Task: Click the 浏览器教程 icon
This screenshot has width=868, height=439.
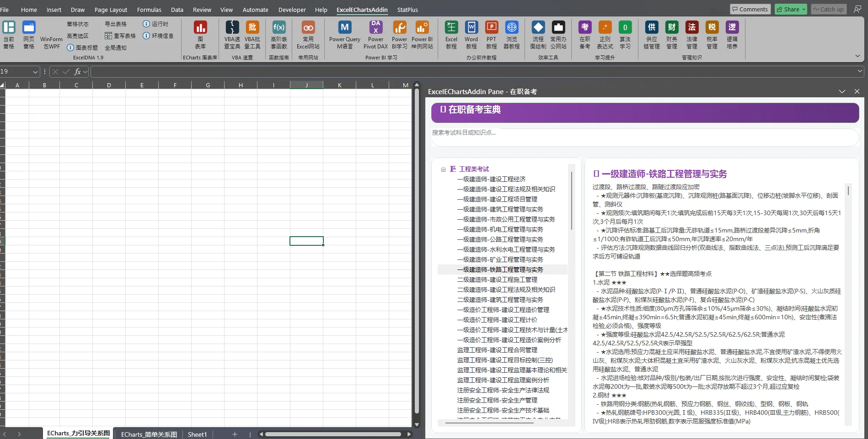Action: tap(511, 27)
